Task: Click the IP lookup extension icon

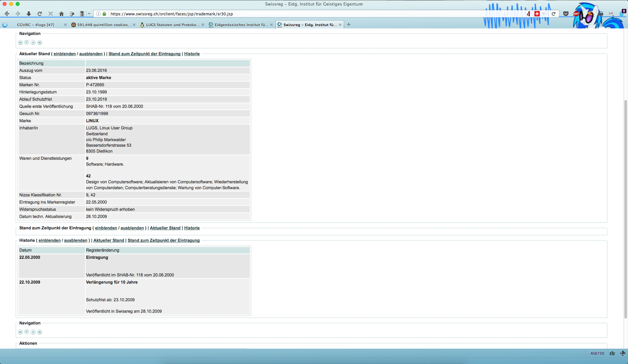Action: (611, 14)
